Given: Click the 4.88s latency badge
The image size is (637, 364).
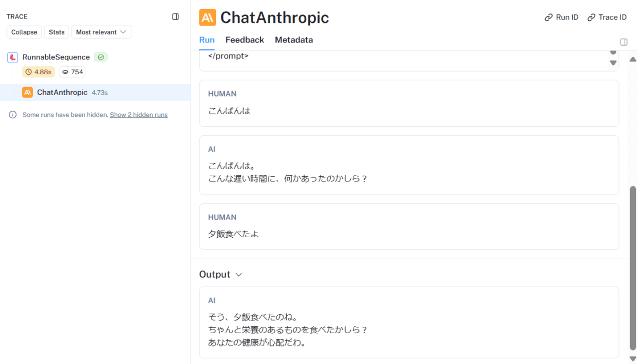Looking at the screenshot, I should pos(38,72).
